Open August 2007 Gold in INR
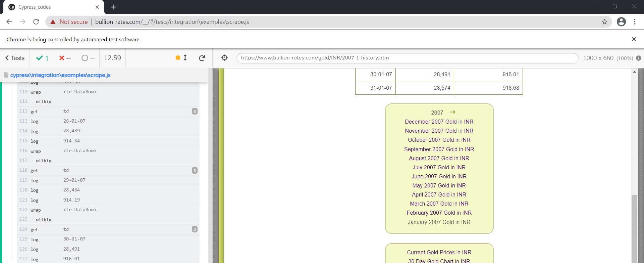644x263 pixels. coord(439,158)
